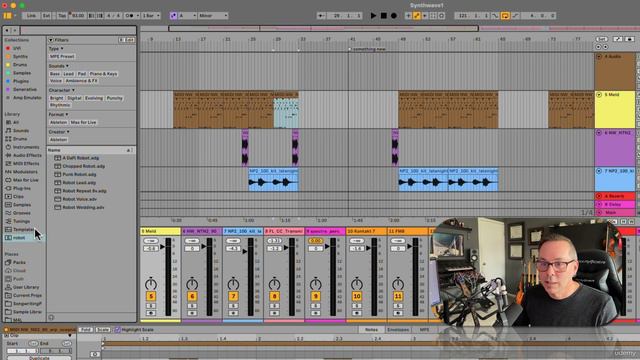Collapse the Filters section triangle

pyautogui.click(x=51, y=40)
